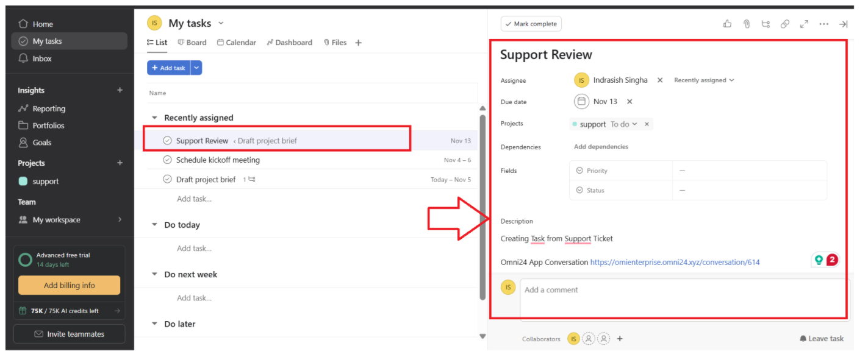This screenshot has width=868, height=357.
Task: Open AI credits arrow
Action: tap(117, 311)
